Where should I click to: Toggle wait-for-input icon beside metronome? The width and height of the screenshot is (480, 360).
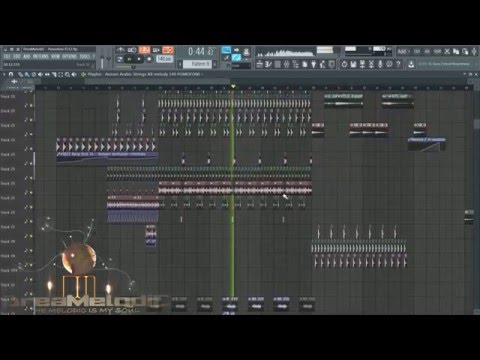click(132, 50)
